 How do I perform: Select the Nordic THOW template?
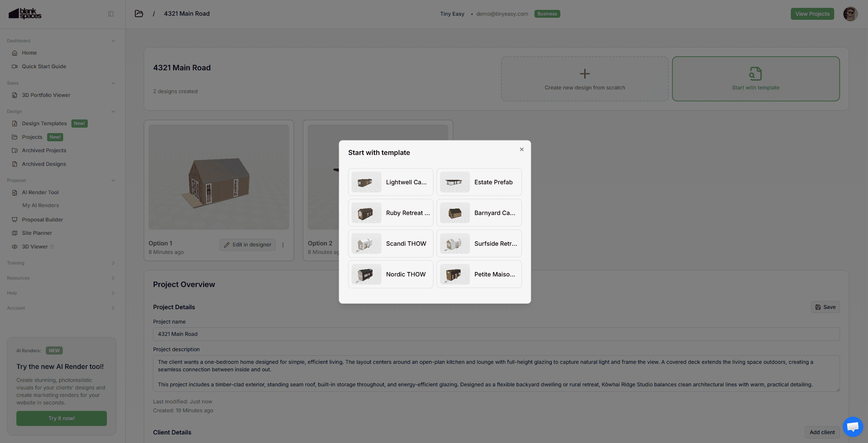click(390, 274)
